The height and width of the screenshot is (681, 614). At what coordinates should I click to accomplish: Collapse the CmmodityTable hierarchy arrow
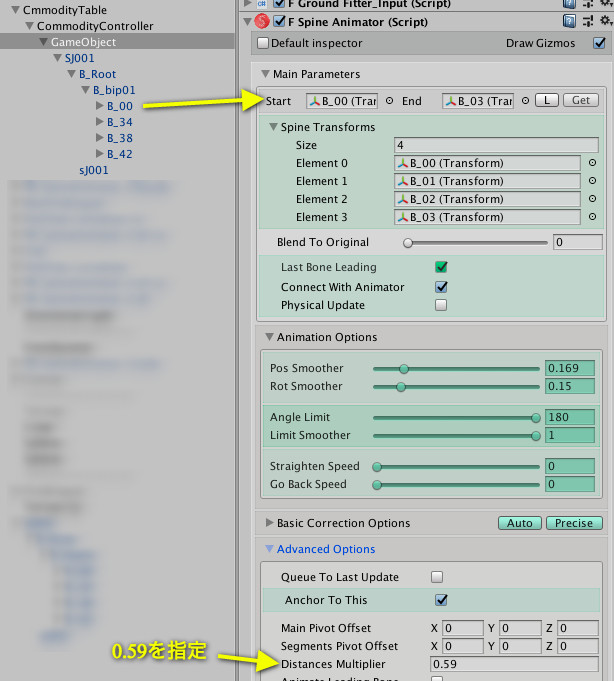15,10
